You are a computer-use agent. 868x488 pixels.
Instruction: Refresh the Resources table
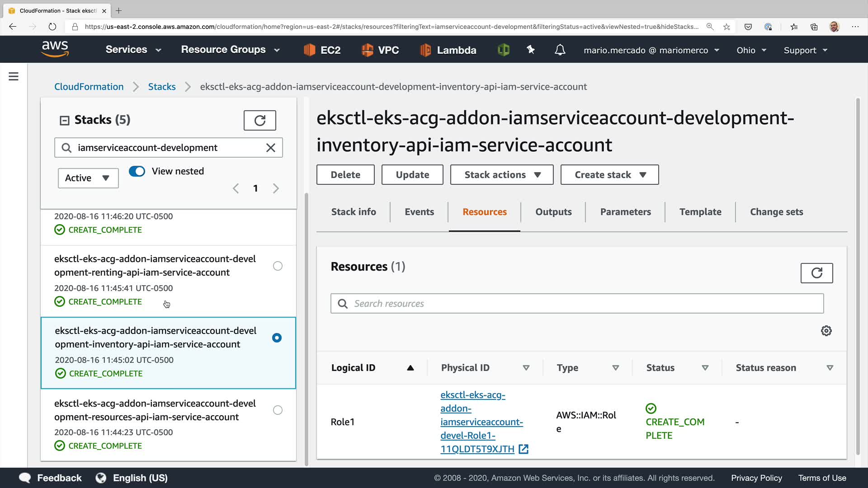[x=816, y=273]
